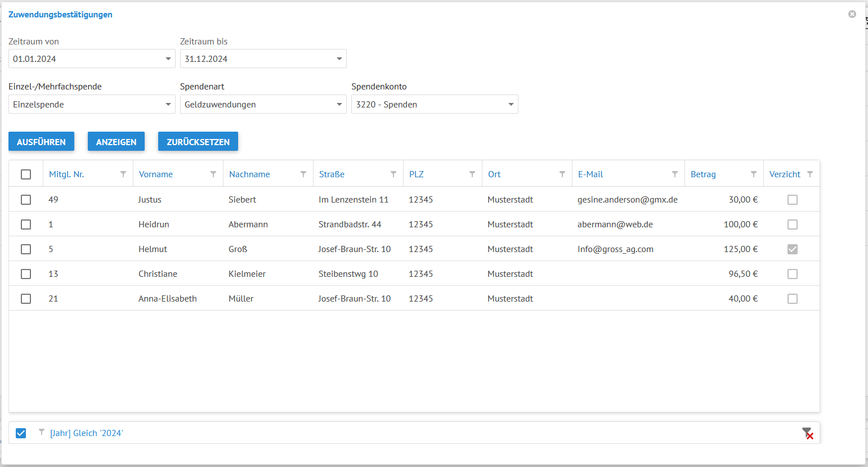Toggle Verzicht checkbox in Heidrun Abermann row
Image resolution: width=868 pixels, height=467 pixels.
point(793,224)
